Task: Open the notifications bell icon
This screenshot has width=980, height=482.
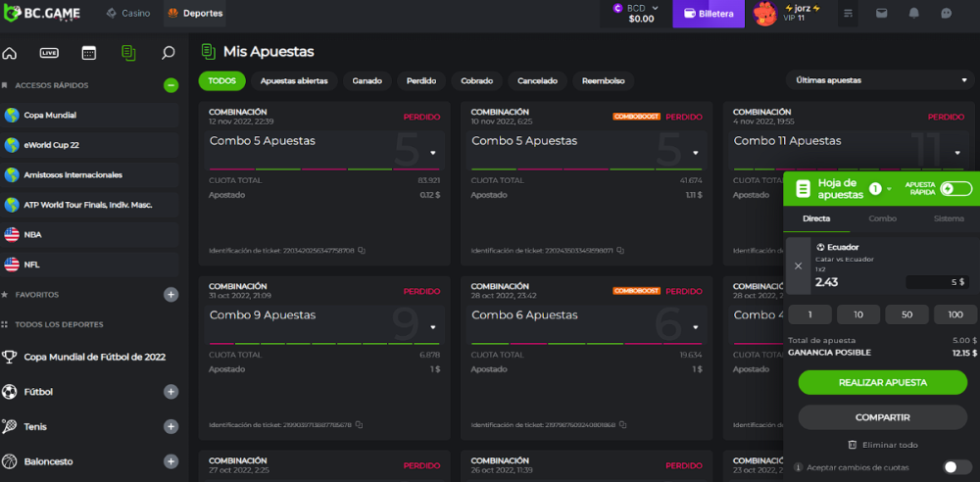Action: coord(913,14)
